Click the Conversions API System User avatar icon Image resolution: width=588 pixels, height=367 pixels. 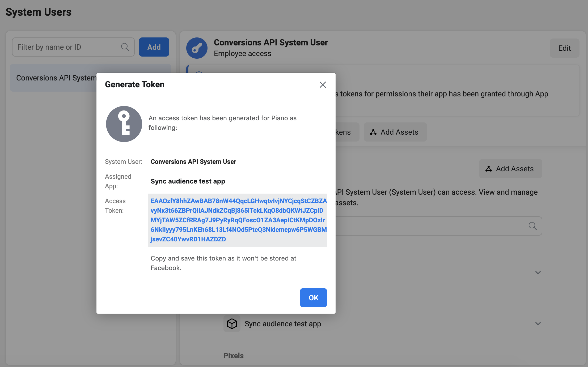[x=197, y=48]
